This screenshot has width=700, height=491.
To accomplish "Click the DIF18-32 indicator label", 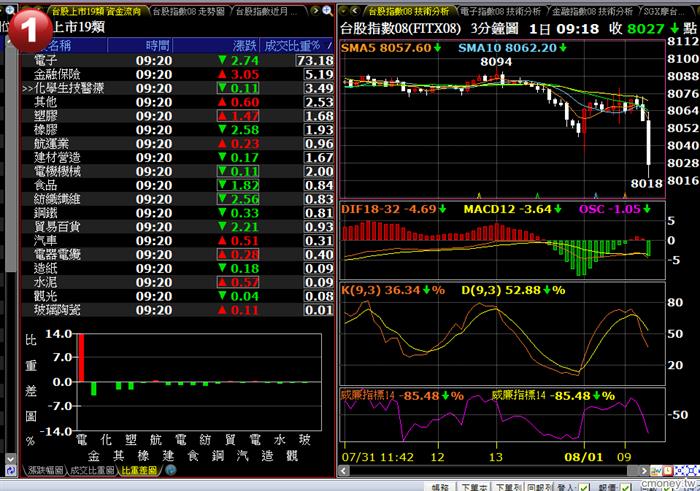I will click(393, 209).
